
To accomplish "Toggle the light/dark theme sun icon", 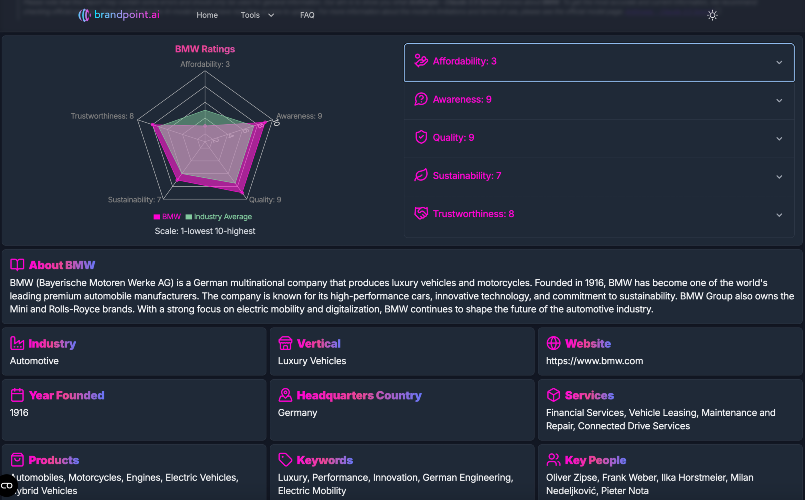I will [x=712, y=15].
